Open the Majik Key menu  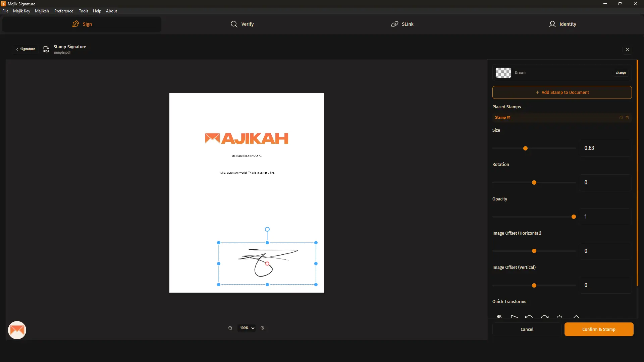21,11
